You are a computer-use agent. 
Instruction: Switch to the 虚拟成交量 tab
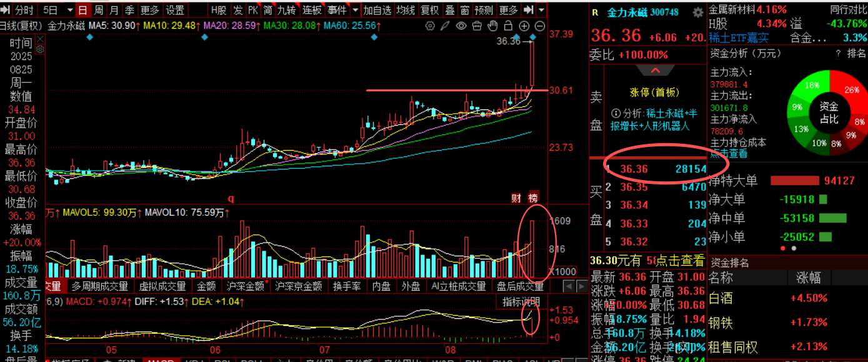point(162,286)
